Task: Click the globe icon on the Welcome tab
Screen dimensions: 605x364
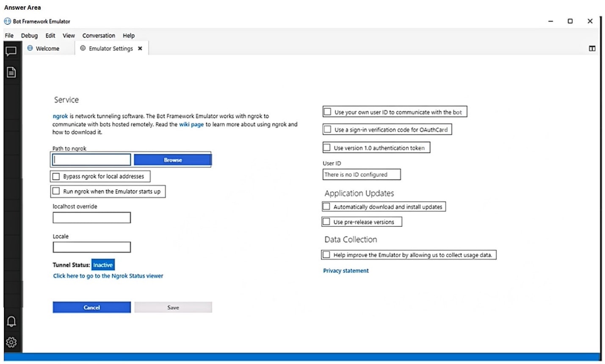Action: pyautogui.click(x=30, y=48)
